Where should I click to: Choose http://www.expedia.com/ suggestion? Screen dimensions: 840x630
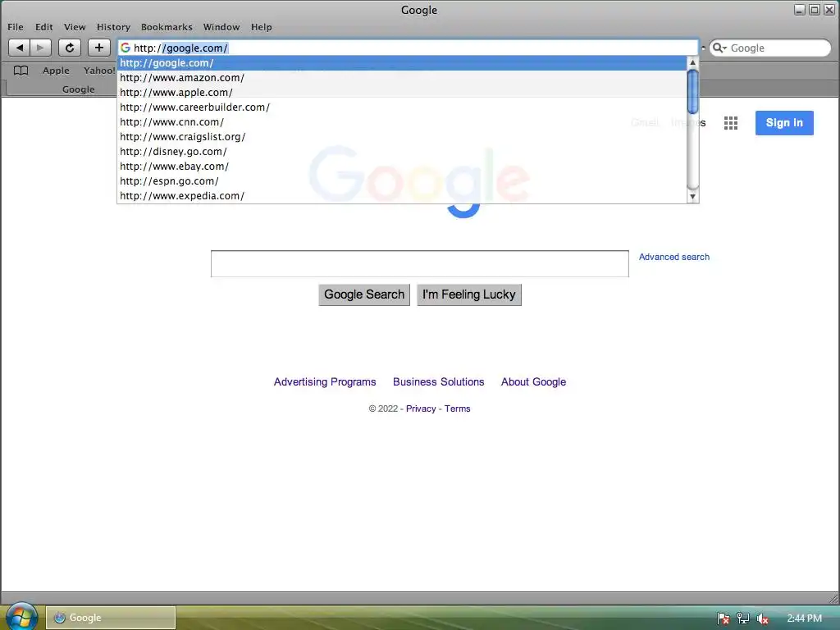[x=402, y=195]
